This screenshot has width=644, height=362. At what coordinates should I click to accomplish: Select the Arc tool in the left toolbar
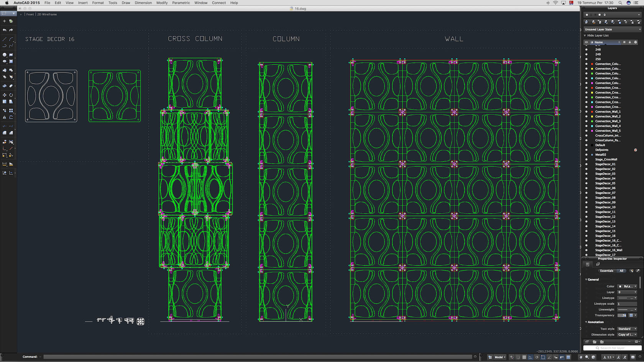coord(11,39)
